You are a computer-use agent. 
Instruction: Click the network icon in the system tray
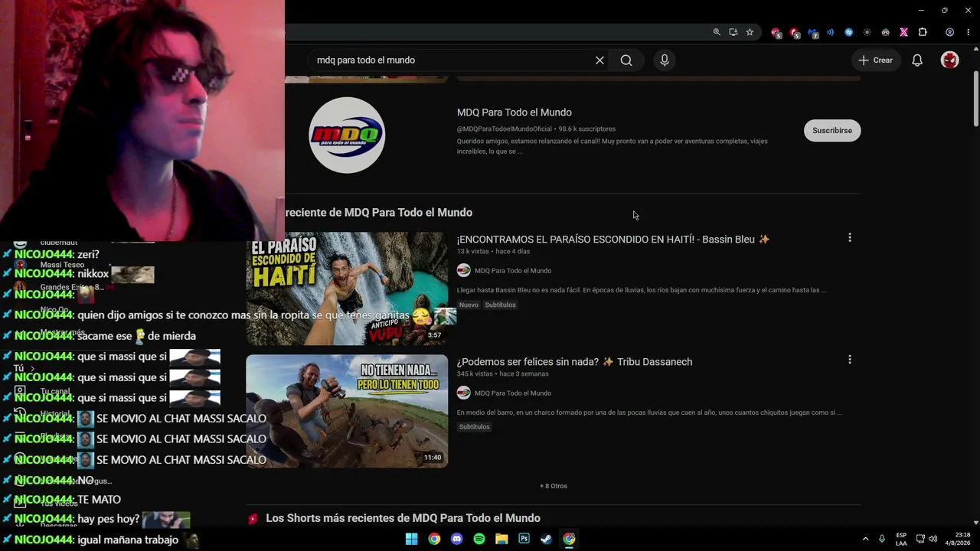[920, 539]
